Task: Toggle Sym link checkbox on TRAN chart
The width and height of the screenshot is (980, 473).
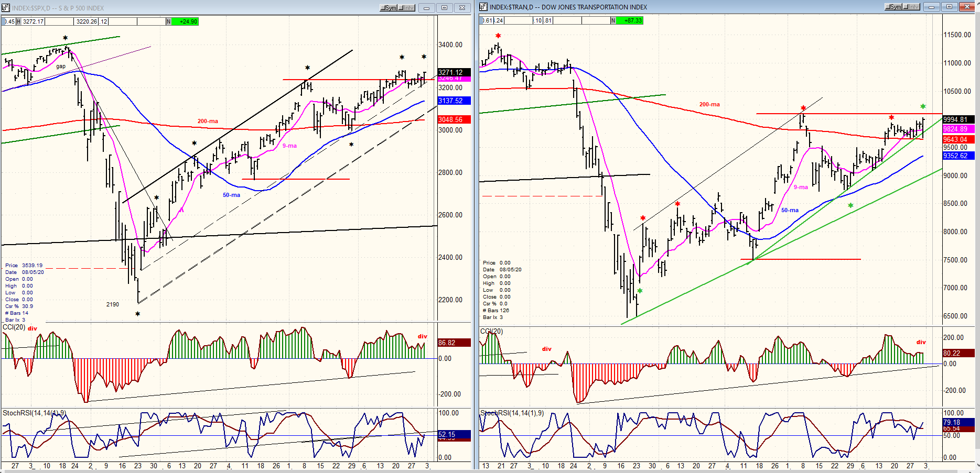Action: click(893, 7)
